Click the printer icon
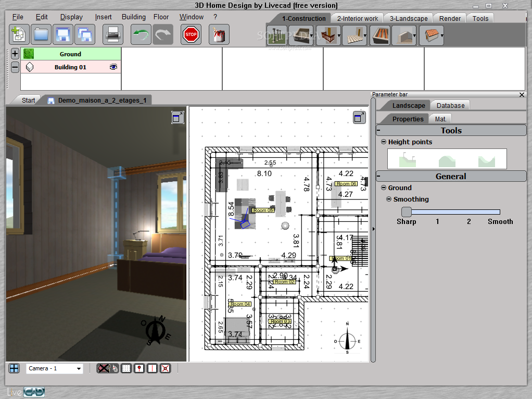The width and height of the screenshot is (532, 399). click(112, 34)
